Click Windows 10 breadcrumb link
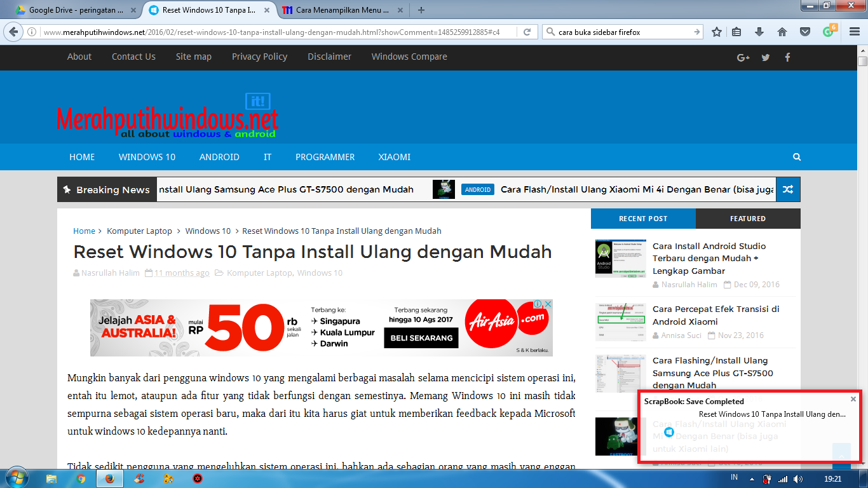 [208, 231]
